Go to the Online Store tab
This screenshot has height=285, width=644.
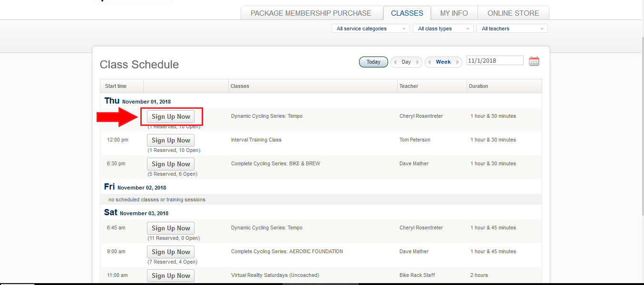pos(513,13)
